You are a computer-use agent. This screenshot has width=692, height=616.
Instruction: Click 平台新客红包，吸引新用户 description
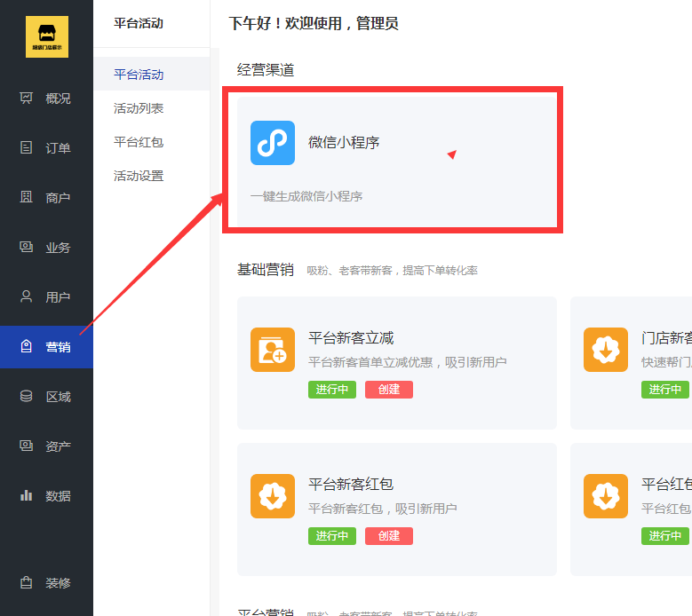(x=383, y=509)
